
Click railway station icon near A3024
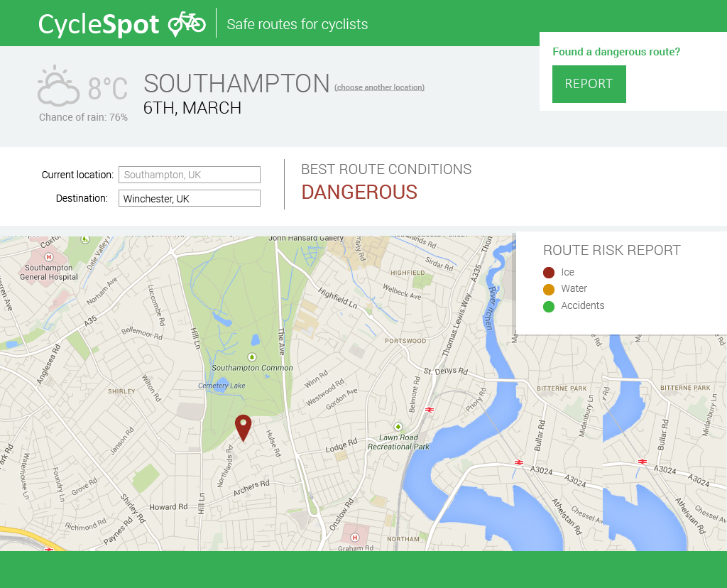519,462
